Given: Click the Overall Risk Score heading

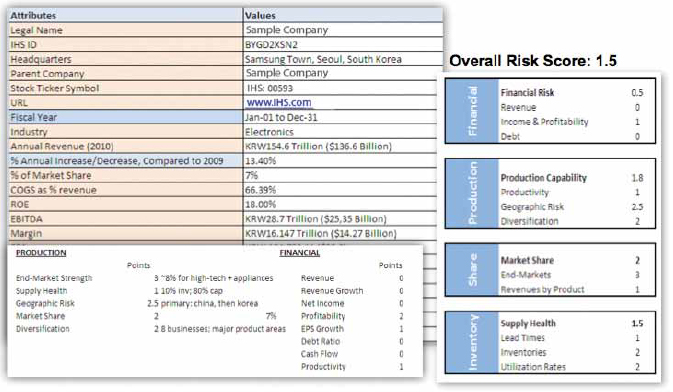Looking at the screenshot, I should 533,61.
